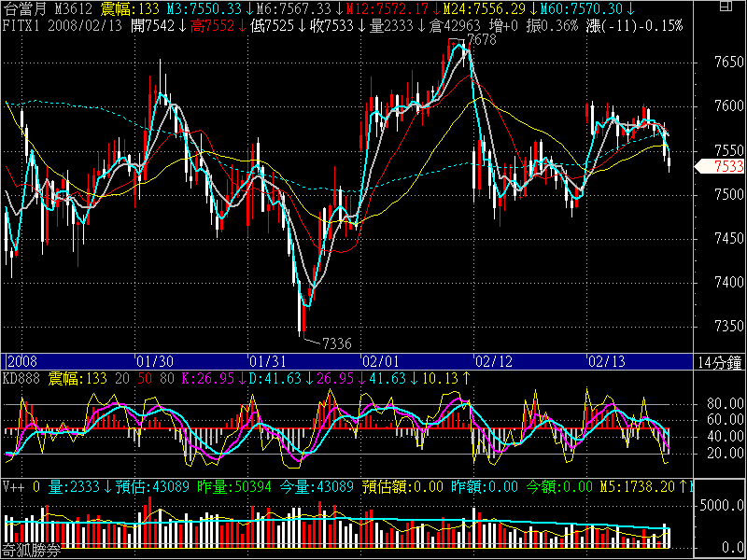The height and width of the screenshot is (560, 747).
Task: Open the V++ volume indicator label
Action: pyautogui.click(x=12, y=485)
